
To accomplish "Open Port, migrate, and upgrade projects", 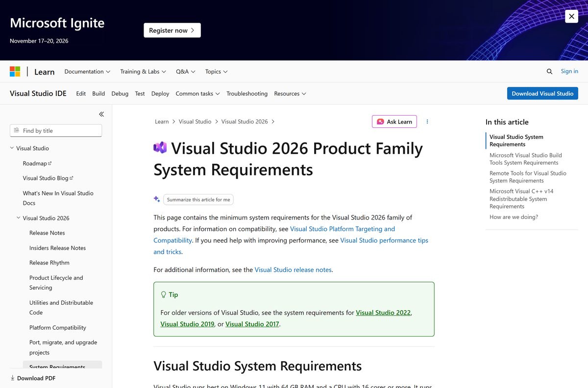I will [x=63, y=347].
